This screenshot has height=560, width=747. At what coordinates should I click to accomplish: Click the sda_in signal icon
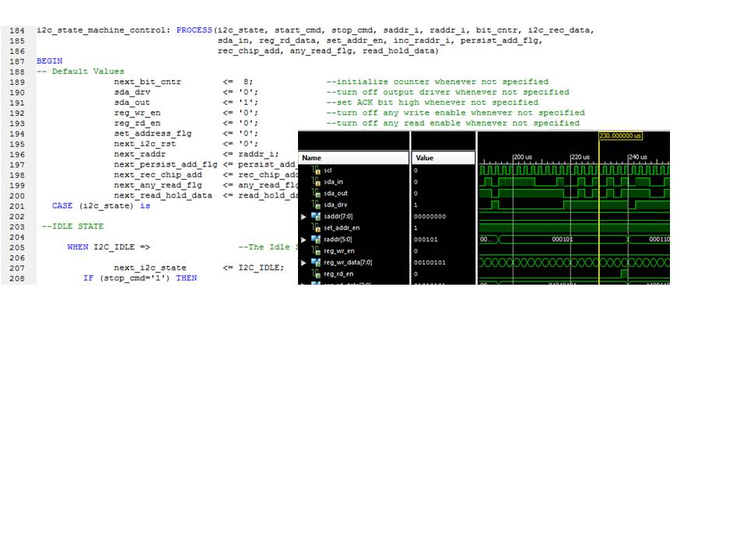(x=316, y=181)
